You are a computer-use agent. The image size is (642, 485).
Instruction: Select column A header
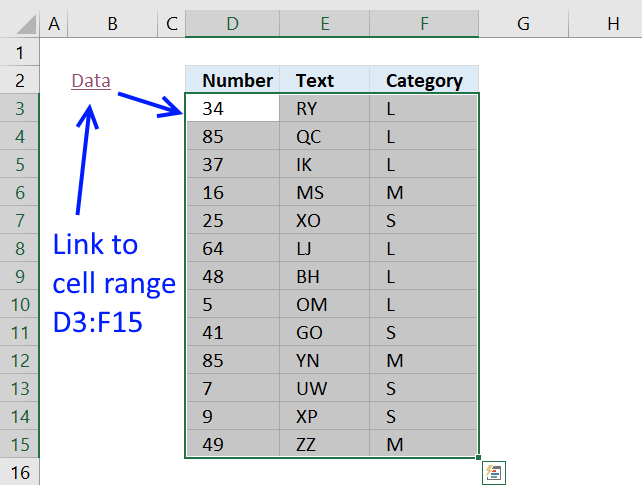coord(54,24)
